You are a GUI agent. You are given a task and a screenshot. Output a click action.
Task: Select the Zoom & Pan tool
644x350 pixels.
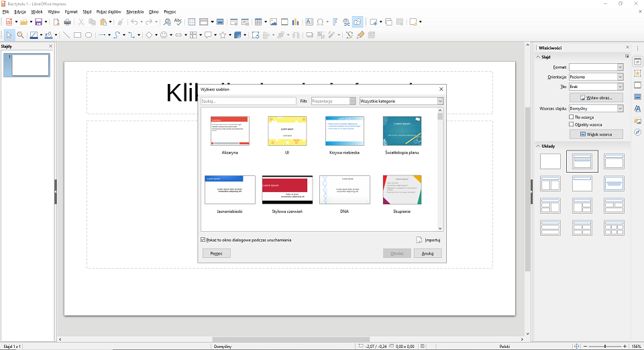[21, 35]
